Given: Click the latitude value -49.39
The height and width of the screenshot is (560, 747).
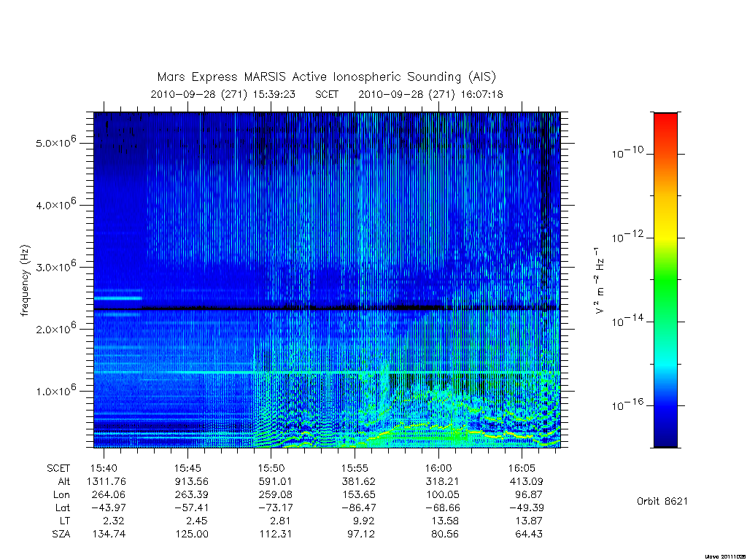Looking at the screenshot, I should click(526, 507).
